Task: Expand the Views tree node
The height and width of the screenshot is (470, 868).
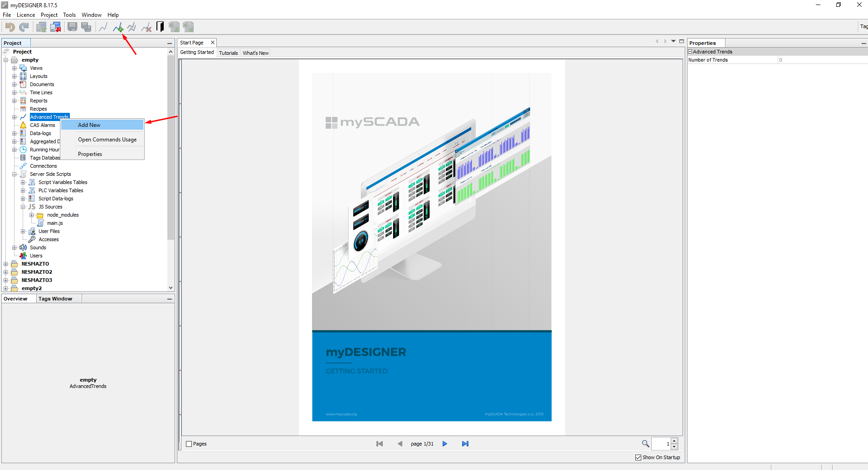Action: pos(14,68)
